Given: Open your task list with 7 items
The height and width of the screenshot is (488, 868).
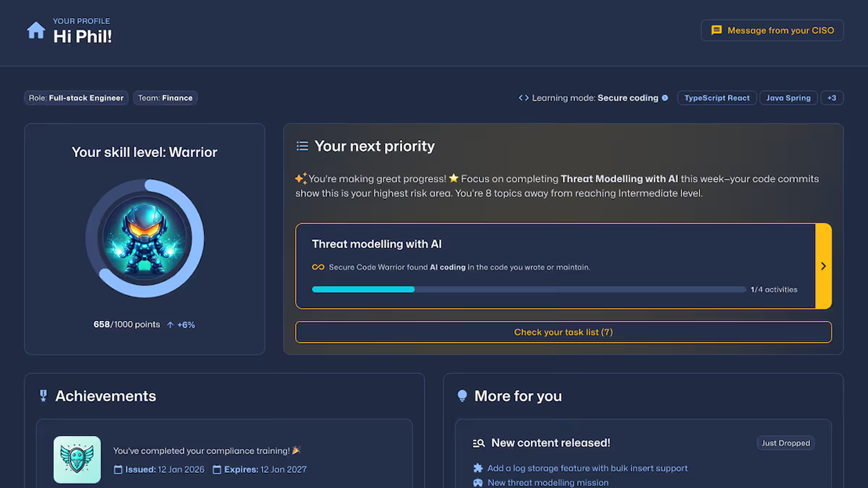Looking at the screenshot, I should 563,332.
